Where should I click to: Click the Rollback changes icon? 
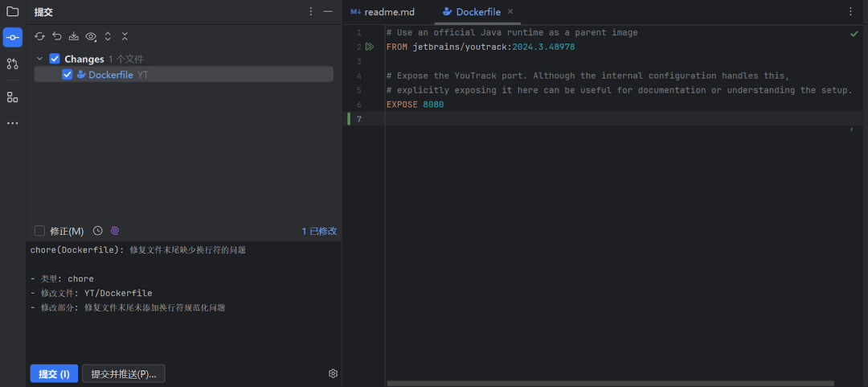pyautogui.click(x=56, y=36)
